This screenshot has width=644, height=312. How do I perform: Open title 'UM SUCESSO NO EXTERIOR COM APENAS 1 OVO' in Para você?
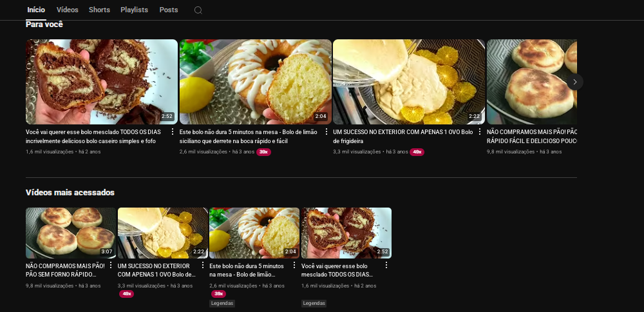[403, 137]
